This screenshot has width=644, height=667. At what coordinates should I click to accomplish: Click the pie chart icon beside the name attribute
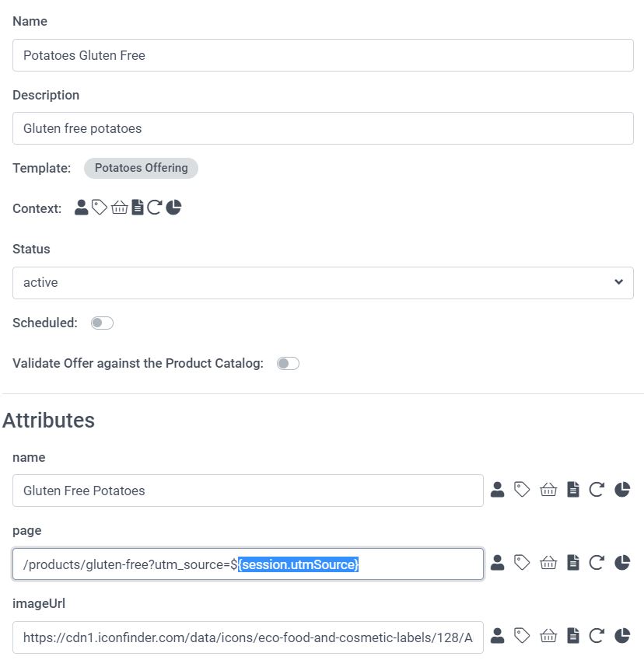[622, 490]
